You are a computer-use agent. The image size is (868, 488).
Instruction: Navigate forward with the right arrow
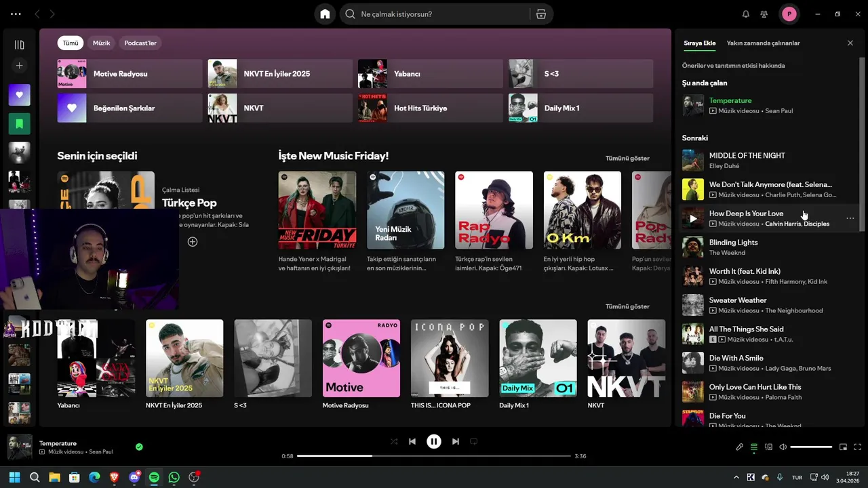click(x=53, y=14)
